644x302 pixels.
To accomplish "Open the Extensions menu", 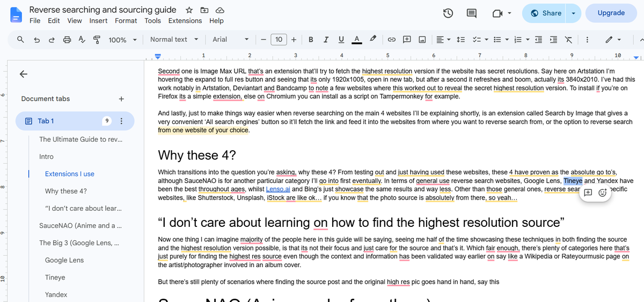I will tap(185, 21).
